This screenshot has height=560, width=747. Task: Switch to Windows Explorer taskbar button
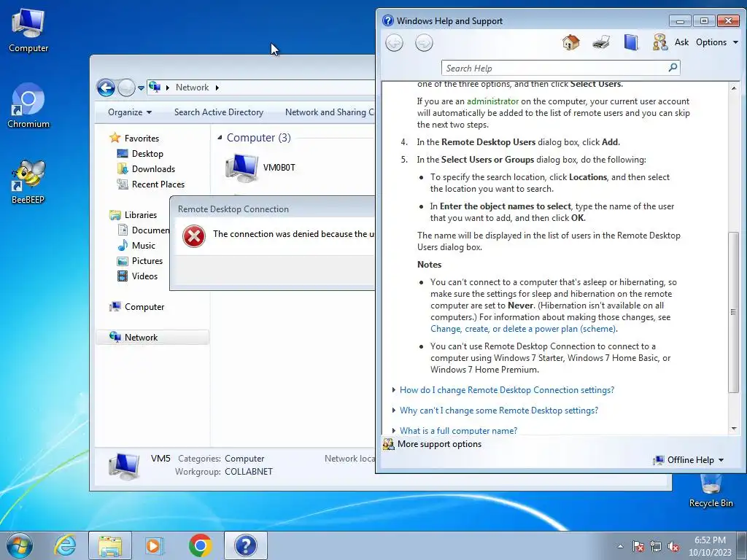pyautogui.click(x=110, y=545)
